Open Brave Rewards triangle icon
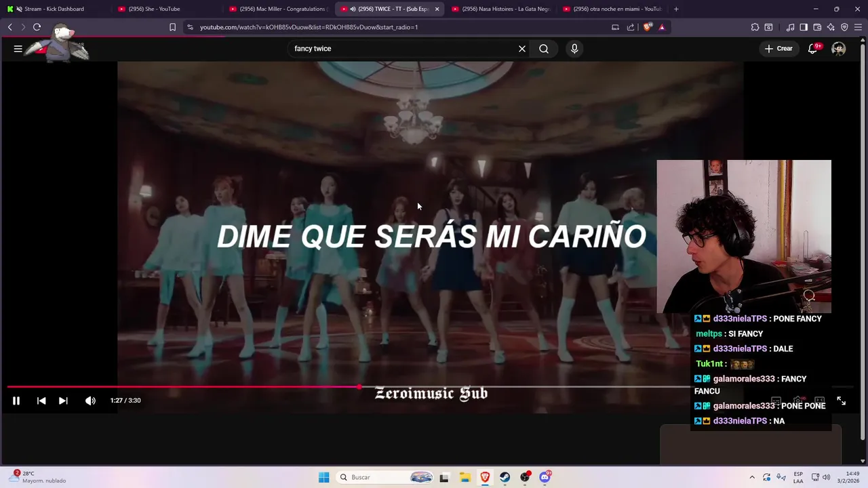 (x=662, y=27)
